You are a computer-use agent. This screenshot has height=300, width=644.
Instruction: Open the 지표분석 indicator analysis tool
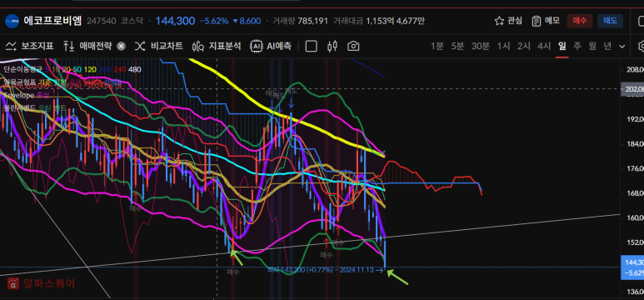[x=217, y=46]
